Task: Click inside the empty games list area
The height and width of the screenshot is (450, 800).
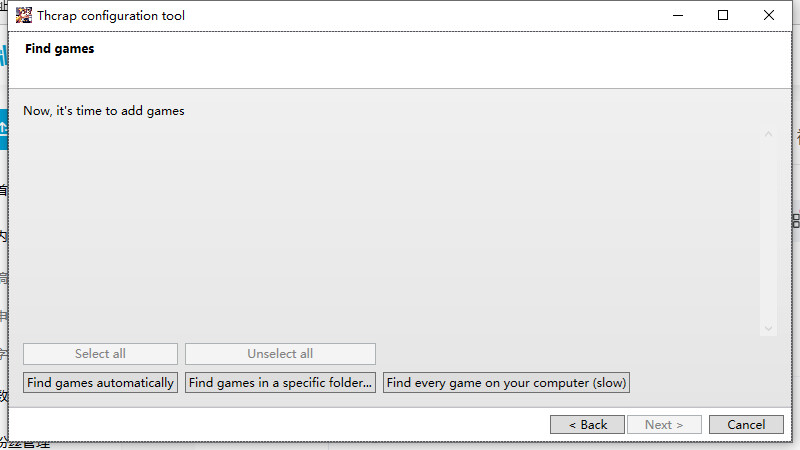Action: tap(390, 230)
